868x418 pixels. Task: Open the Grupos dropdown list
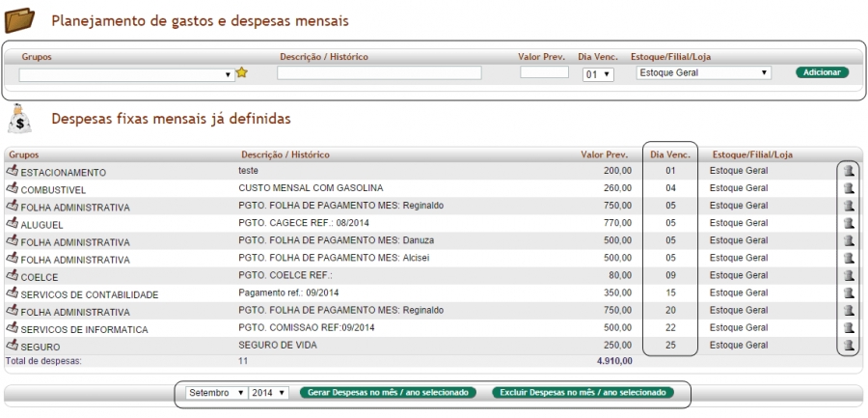point(126,73)
